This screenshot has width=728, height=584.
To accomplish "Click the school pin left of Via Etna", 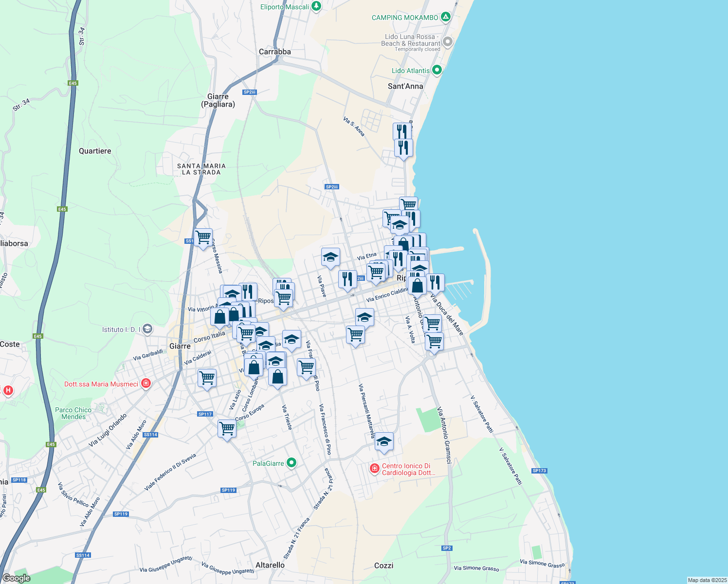I will point(330,256).
